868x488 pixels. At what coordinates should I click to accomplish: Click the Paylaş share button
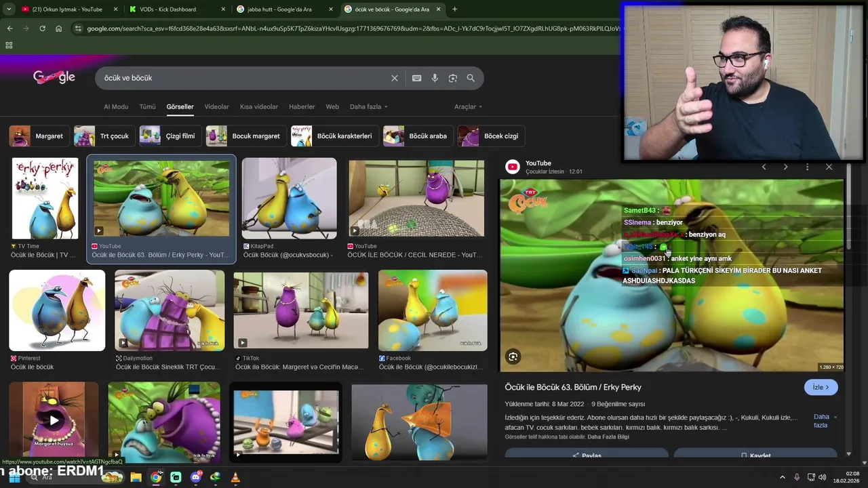tap(587, 455)
